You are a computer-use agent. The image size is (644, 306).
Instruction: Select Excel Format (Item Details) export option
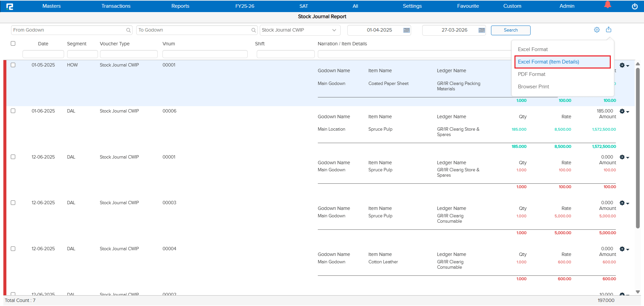(x=548, y=62)
